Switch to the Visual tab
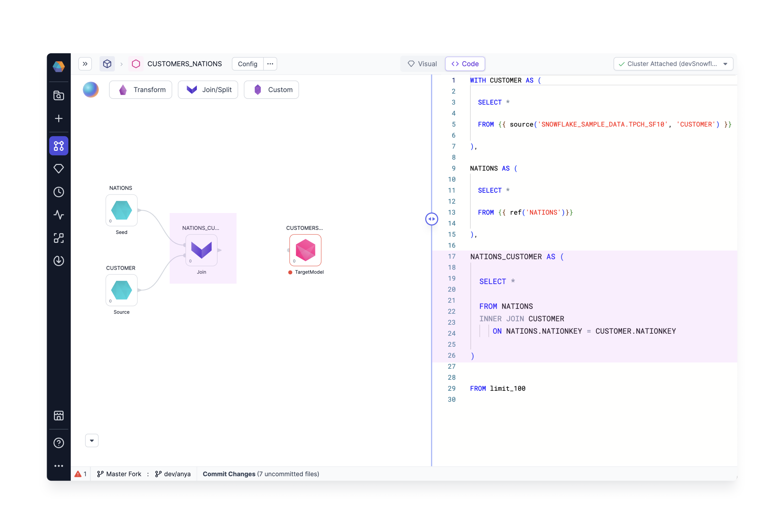 tap(423, 64)
